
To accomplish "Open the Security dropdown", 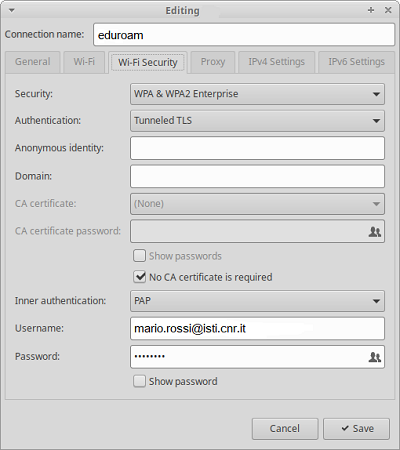I will (257, 94).
